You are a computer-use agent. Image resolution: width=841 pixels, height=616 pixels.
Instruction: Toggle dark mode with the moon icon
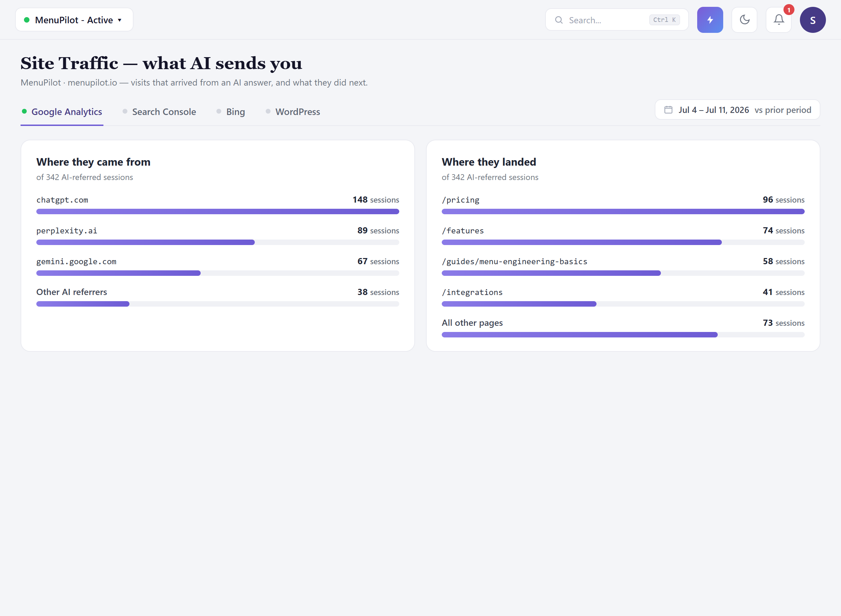(x=744, y=20)
